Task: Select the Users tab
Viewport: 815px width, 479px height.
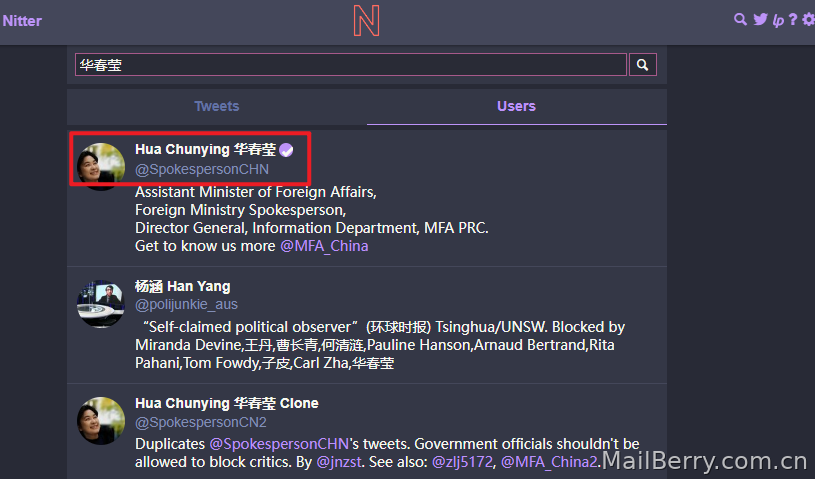Action: click(516, 107)
